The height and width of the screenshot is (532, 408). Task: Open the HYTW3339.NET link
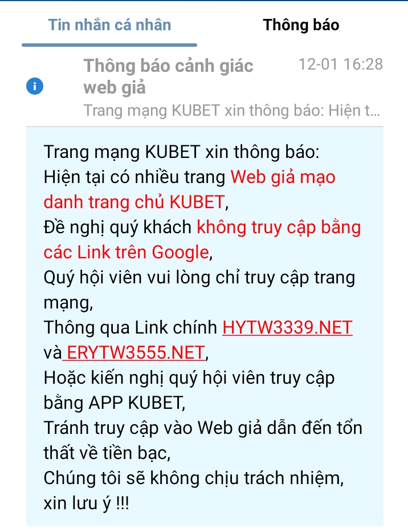click(x=287, y=327)
